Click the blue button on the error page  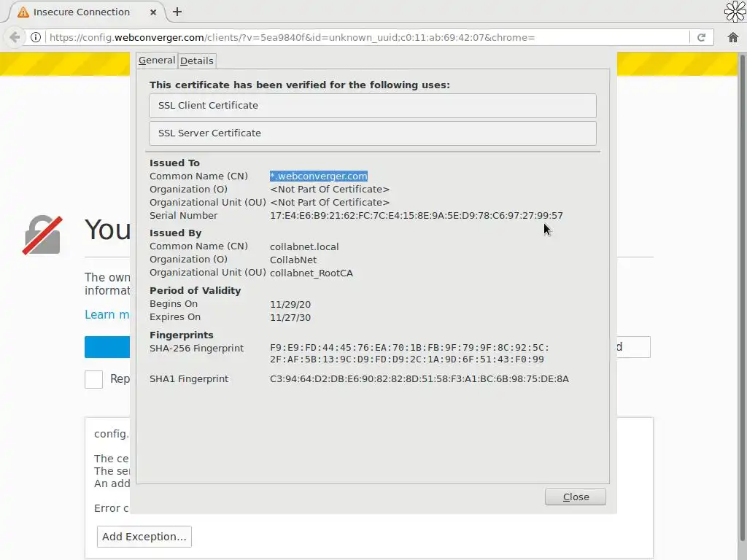click(107, 347)
